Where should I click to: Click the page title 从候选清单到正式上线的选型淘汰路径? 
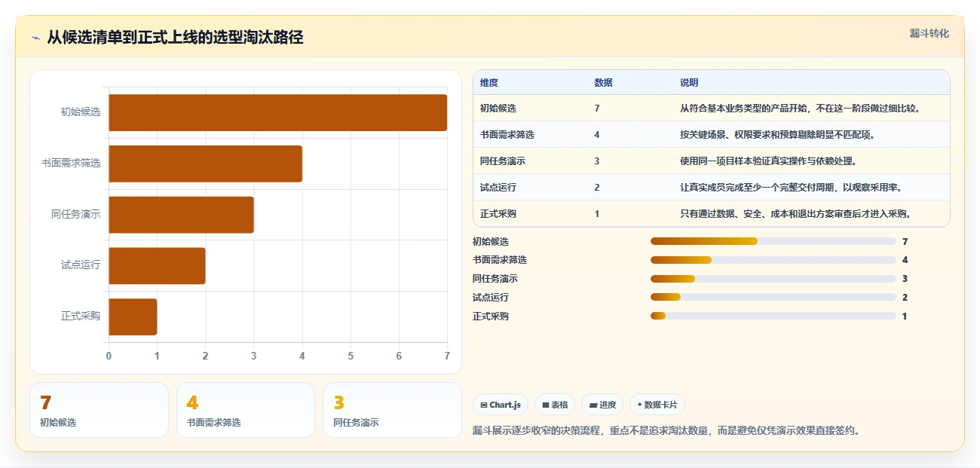coord(175,38)
